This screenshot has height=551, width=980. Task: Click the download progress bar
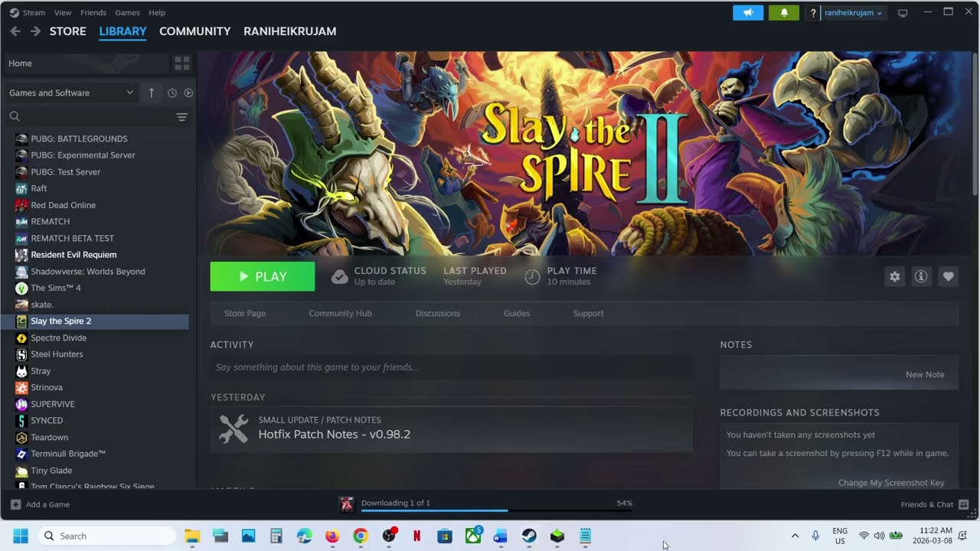496,510
